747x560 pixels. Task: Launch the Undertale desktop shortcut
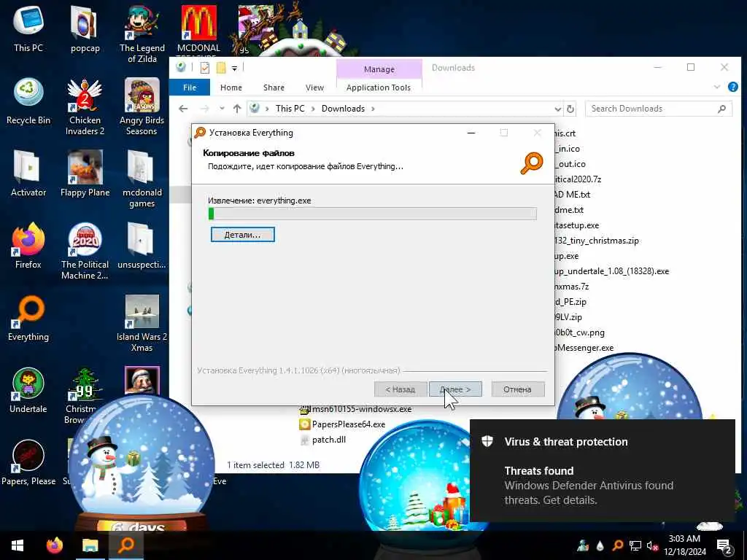coord(28,390)
